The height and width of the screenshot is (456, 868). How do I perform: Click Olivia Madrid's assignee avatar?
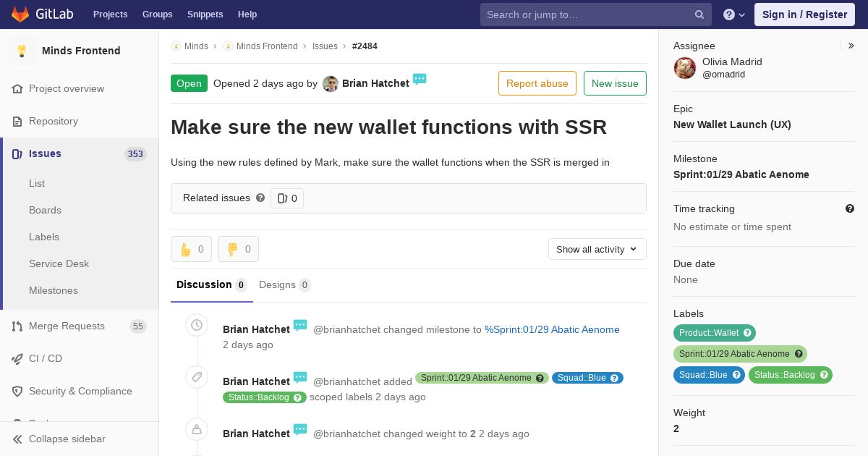pyautogui.click(x=685, y=68)
